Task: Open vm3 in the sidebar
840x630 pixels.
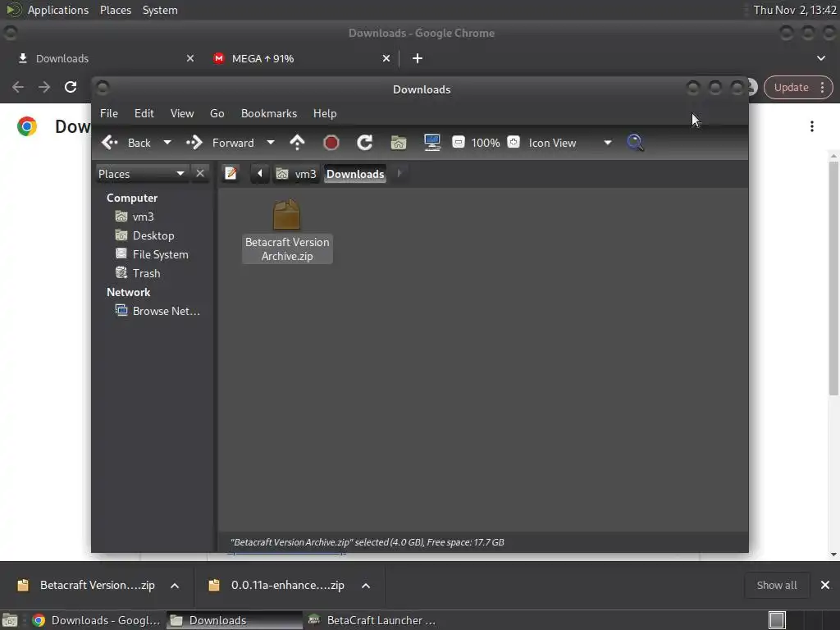Action: [134, 217]
